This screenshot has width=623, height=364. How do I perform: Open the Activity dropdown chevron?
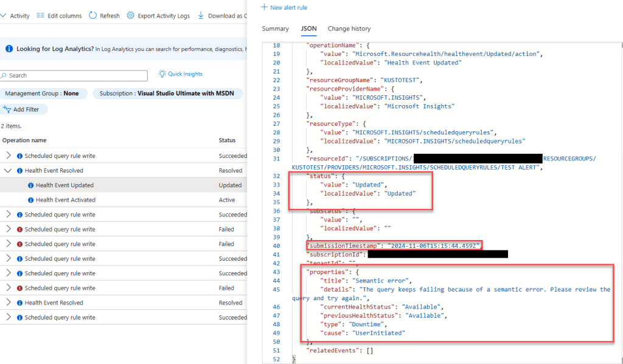(x=4, y=16)
